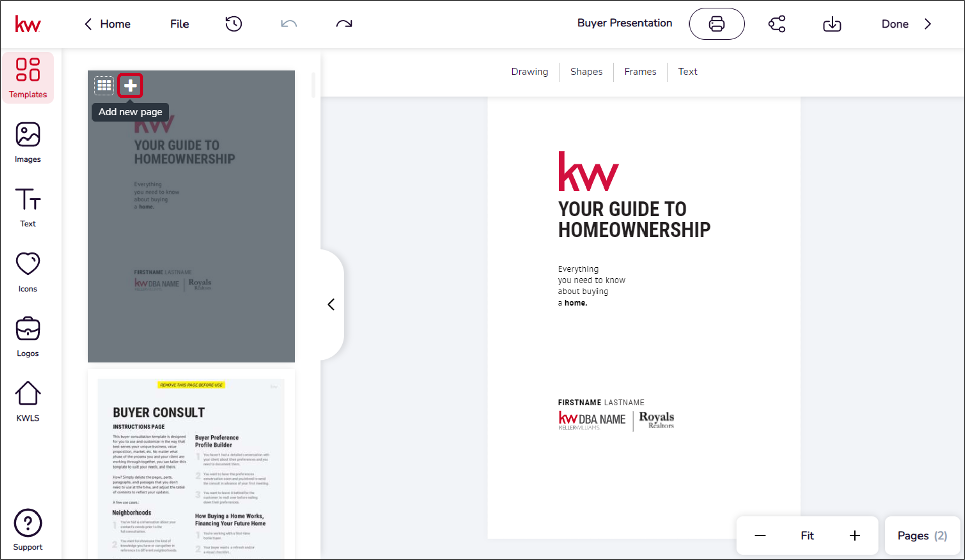Viewport: 965px width, 560px height.
Task: Click the Fit zoom button
Action: (807, 536)
